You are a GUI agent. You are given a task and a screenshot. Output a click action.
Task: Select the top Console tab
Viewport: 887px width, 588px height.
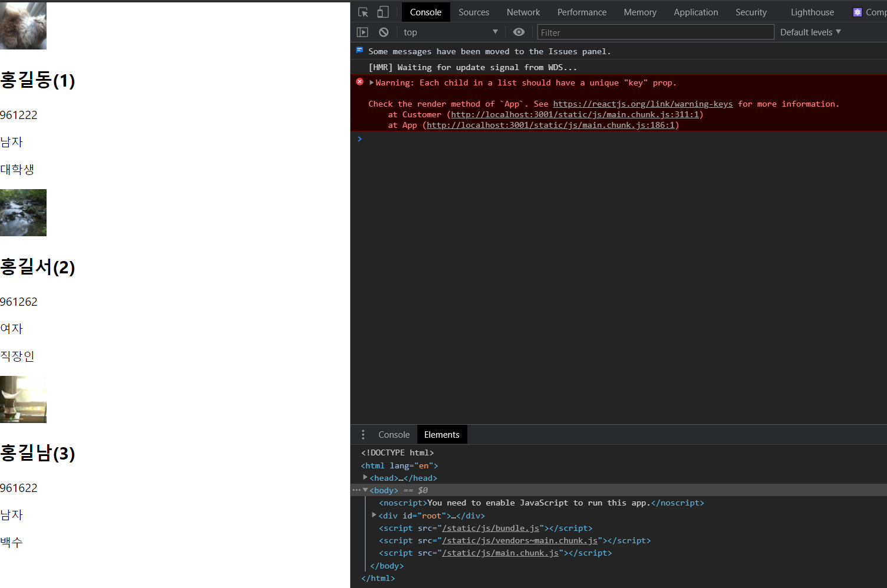426,12
